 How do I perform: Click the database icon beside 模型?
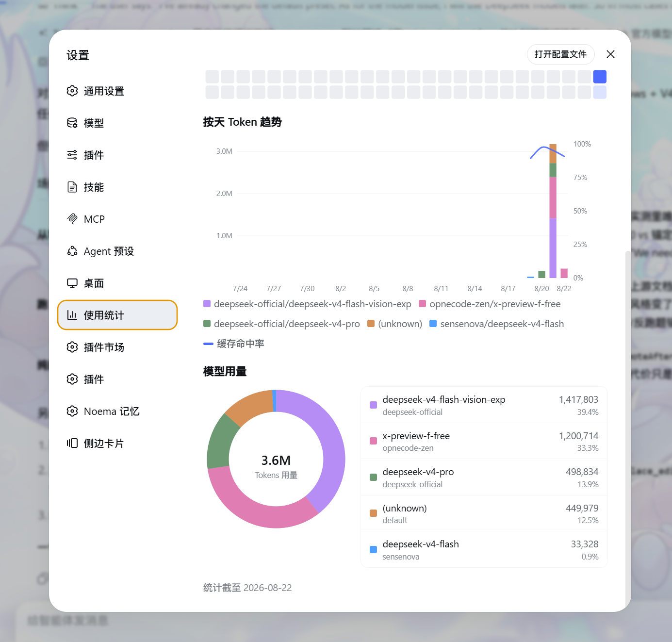click(x=72, y=123)
